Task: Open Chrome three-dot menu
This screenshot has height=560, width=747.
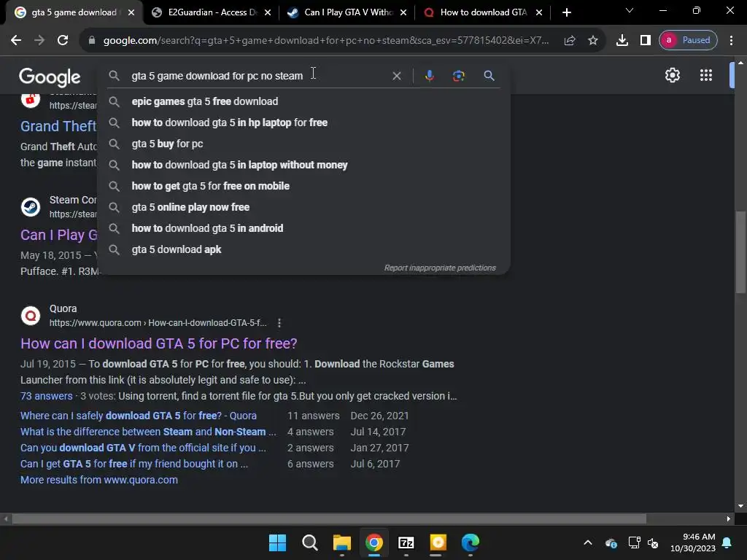Action: tap(731, 41)
